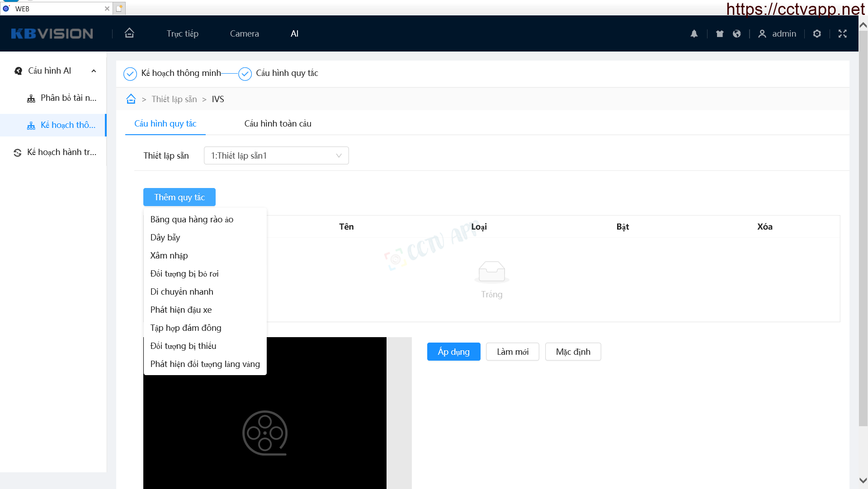Select Kế hoạch thông minh step checkmark
The height and width of the screenshot is (489, 868).
pos(130,74)
